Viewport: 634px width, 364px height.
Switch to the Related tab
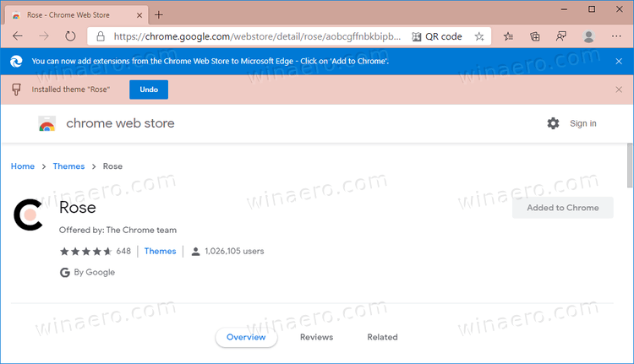point(382,337)
